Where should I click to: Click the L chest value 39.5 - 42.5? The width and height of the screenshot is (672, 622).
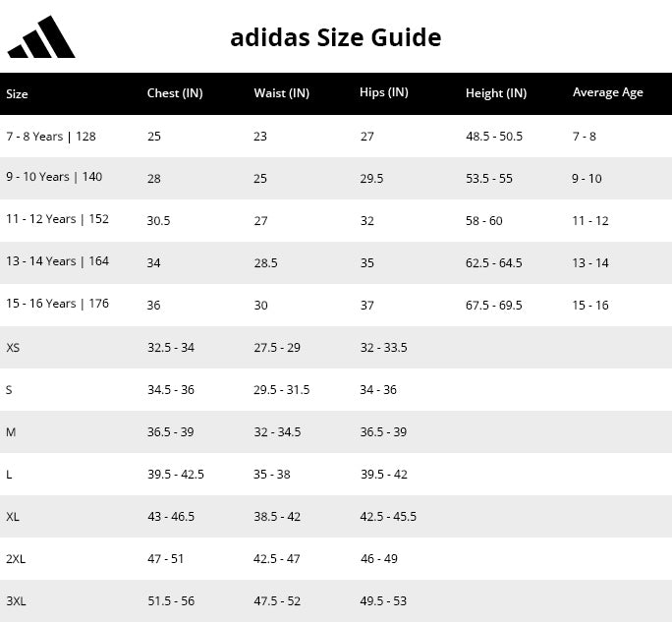pos(176,474)
